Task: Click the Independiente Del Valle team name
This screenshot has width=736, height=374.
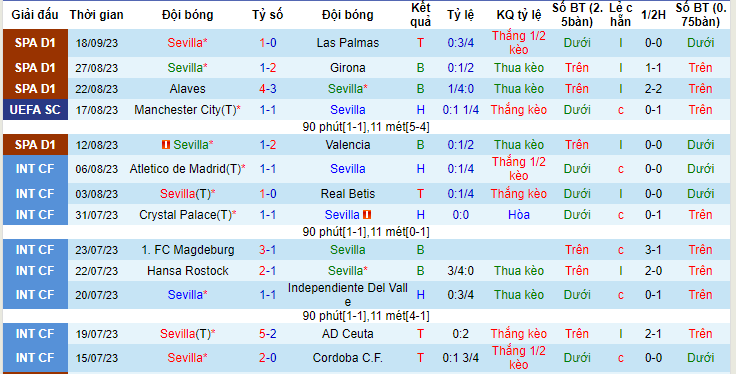Action: pos(348,295)
